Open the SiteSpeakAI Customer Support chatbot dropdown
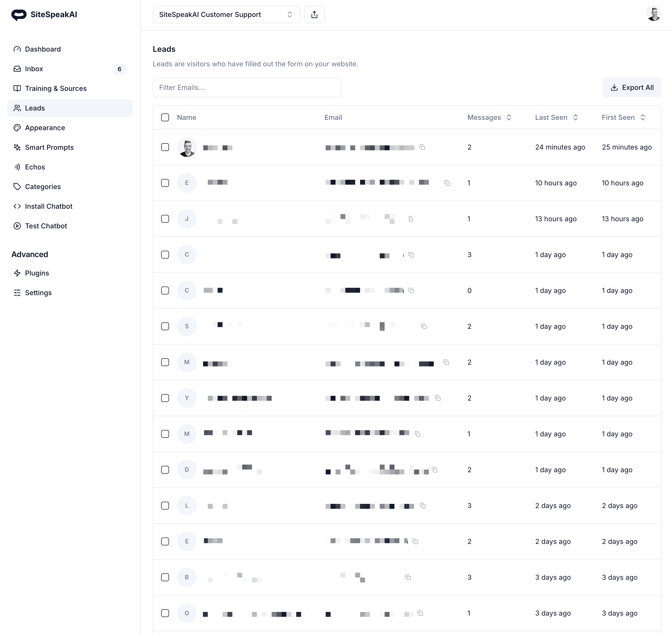Screen dimensions: 672x635 click(x=226, y=14)
